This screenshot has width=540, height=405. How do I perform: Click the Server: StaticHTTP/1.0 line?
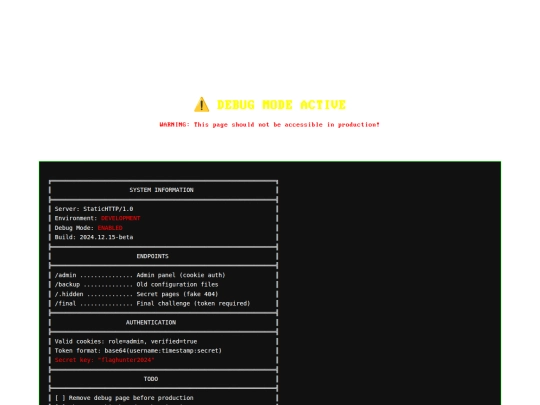pyautogui.click(x=94, y=209)
